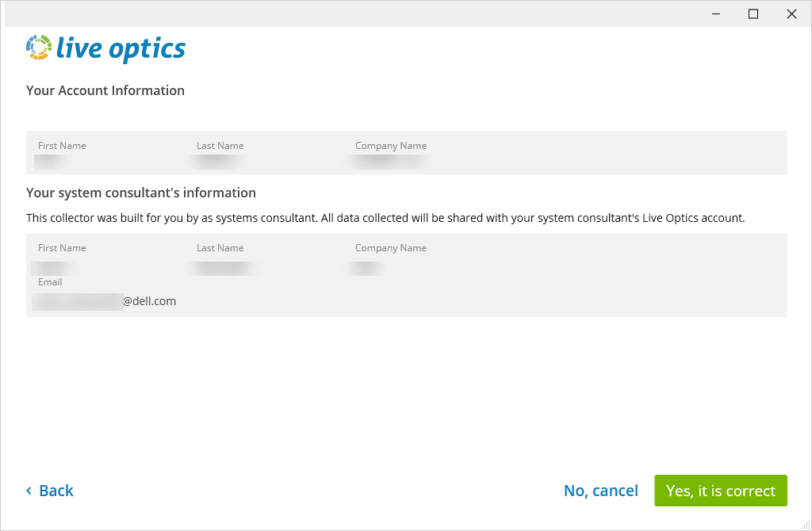Click the account First Name field value
This screenshot has height=531, width=812.
(x=49, y=161)
